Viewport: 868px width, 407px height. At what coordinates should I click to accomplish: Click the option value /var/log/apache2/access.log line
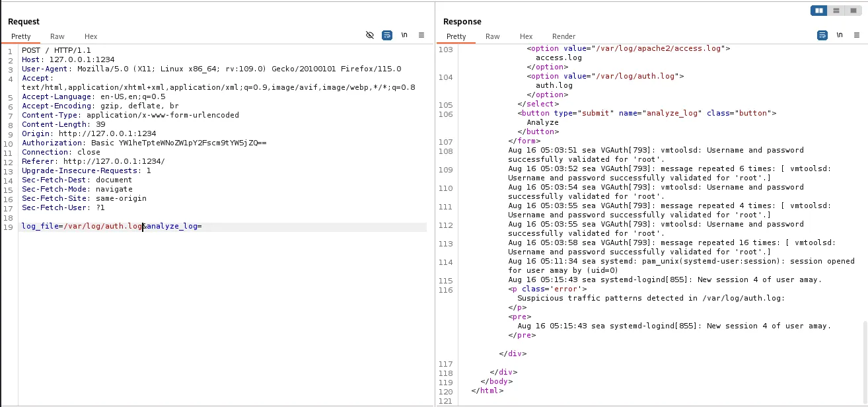tap(628, 48)
